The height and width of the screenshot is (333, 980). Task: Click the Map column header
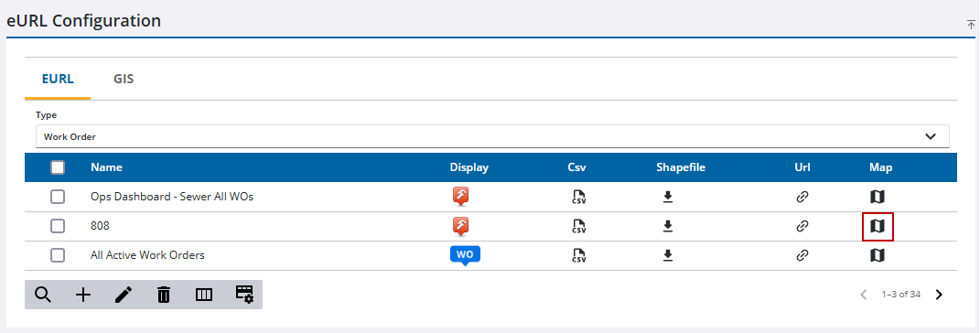pos(880,167)
